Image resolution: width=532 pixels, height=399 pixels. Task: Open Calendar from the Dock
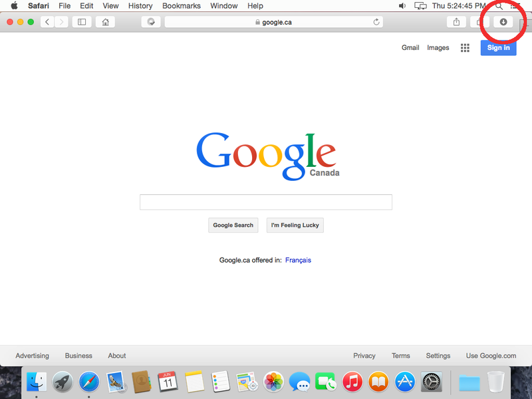168,381
